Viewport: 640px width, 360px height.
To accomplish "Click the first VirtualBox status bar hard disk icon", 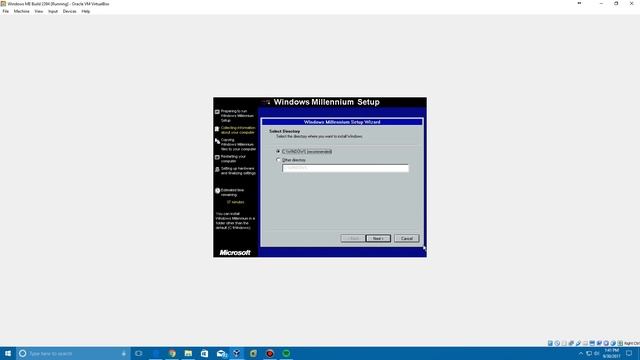I will tap(550, 343).
